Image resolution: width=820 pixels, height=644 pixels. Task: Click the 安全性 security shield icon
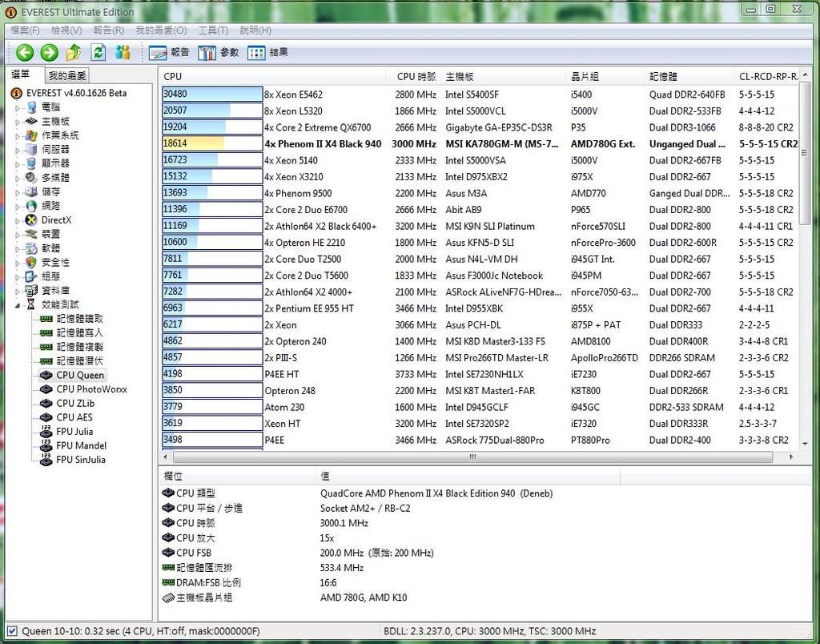31,263
